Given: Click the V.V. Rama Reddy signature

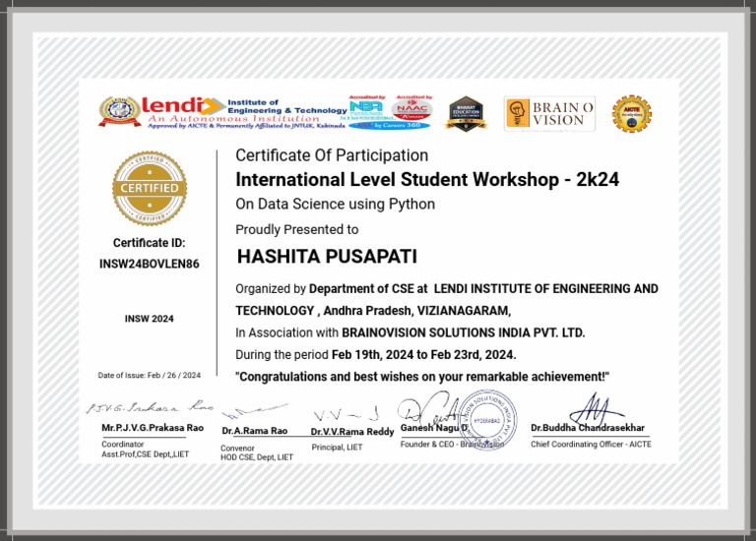Looking at the screenshot, I should (x=346, y=414).
